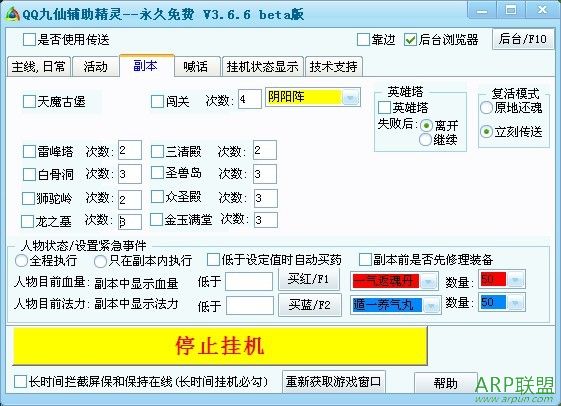Check the 众圣殿 checkbox
The height and width of the screenshot is (406, 561).
pyautogui.click(x=157, y=197)
